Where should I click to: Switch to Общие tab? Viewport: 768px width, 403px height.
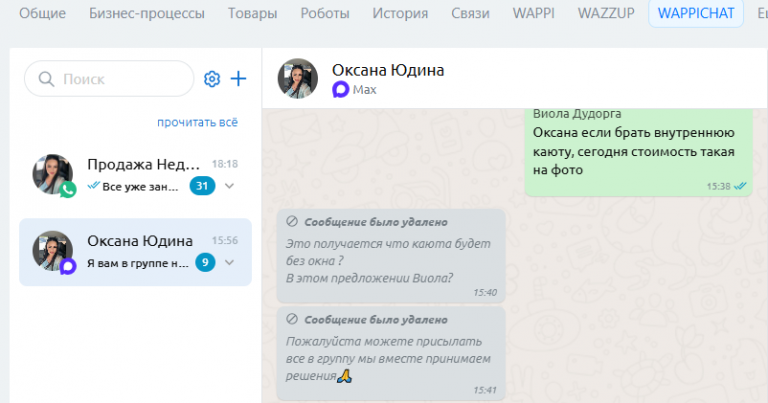pos(42,13)
